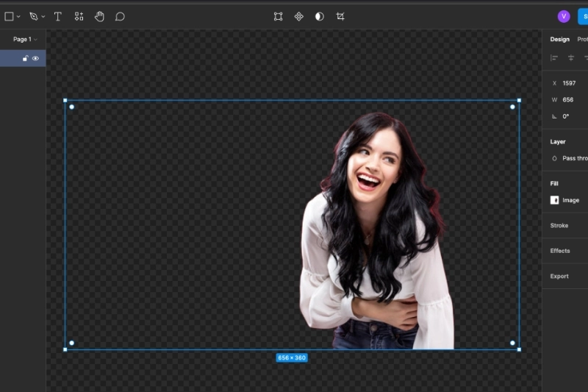The image size is (588, 392).
Task: Select the Text tool
Action: pos(58,16)
